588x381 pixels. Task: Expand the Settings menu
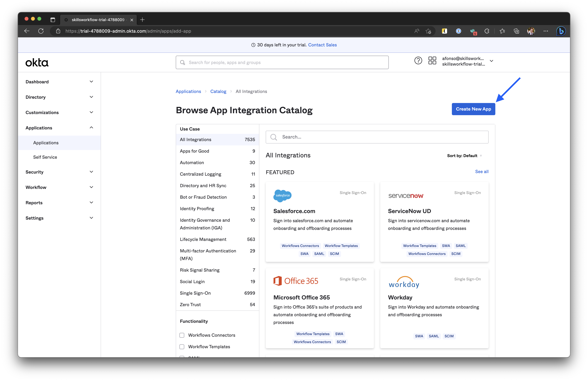[x=59, y=218]
